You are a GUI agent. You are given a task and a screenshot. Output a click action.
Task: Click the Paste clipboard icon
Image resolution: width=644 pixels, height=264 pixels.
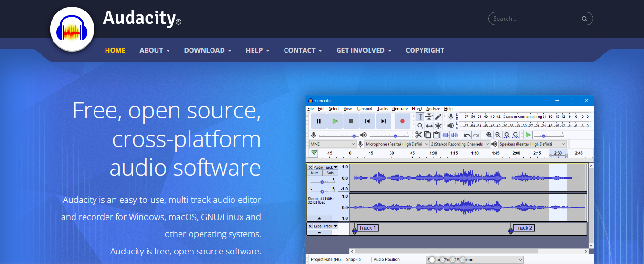click(x=436, y=135)
